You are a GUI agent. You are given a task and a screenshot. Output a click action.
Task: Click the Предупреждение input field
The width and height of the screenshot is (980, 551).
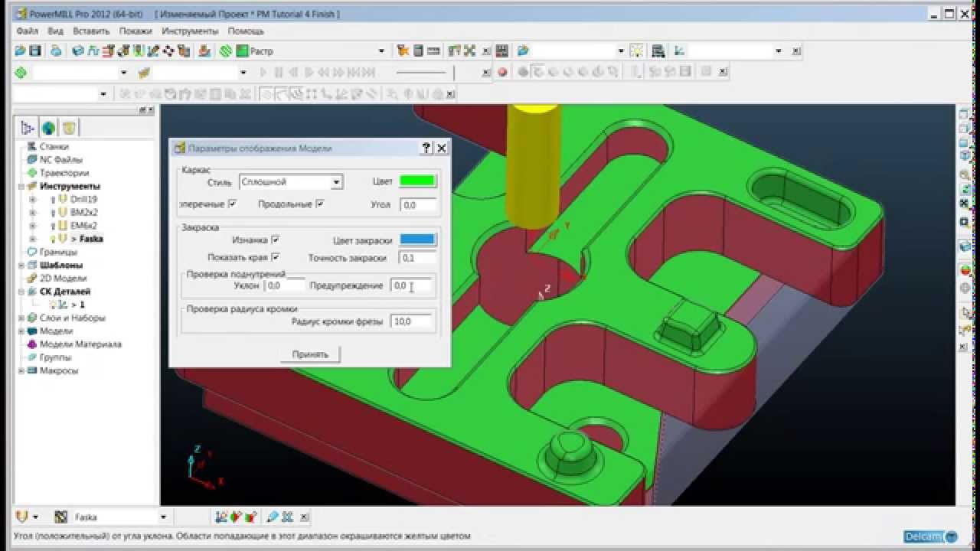click(412, 285)
